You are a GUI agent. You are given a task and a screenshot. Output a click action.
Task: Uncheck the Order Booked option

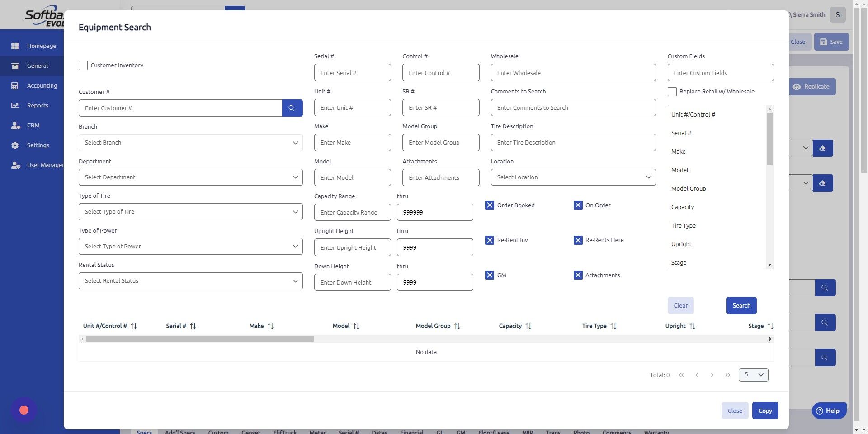coord(490,205)
